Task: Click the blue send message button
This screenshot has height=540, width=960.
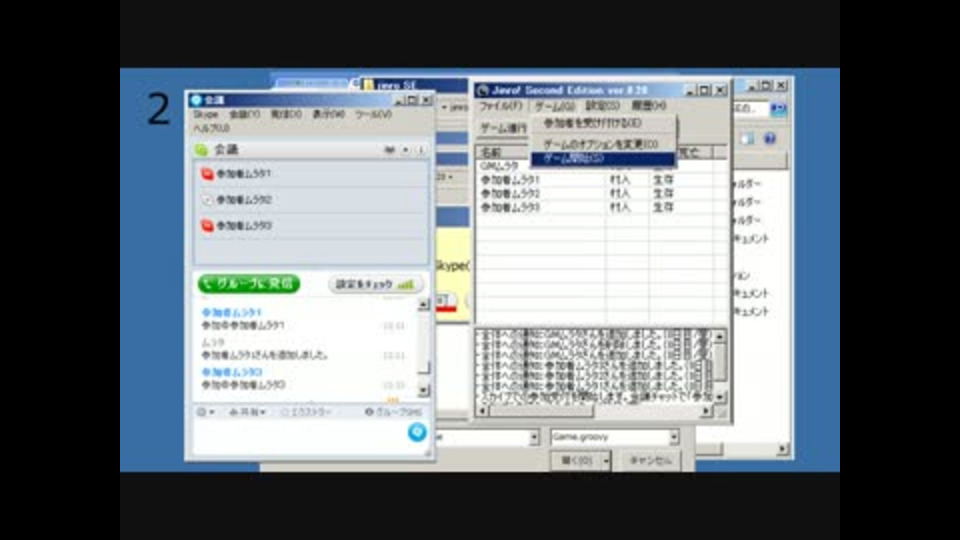Action: 417,432
